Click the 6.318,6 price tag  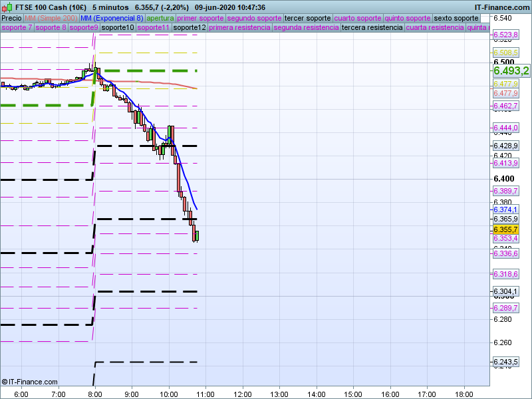point(505,274)
